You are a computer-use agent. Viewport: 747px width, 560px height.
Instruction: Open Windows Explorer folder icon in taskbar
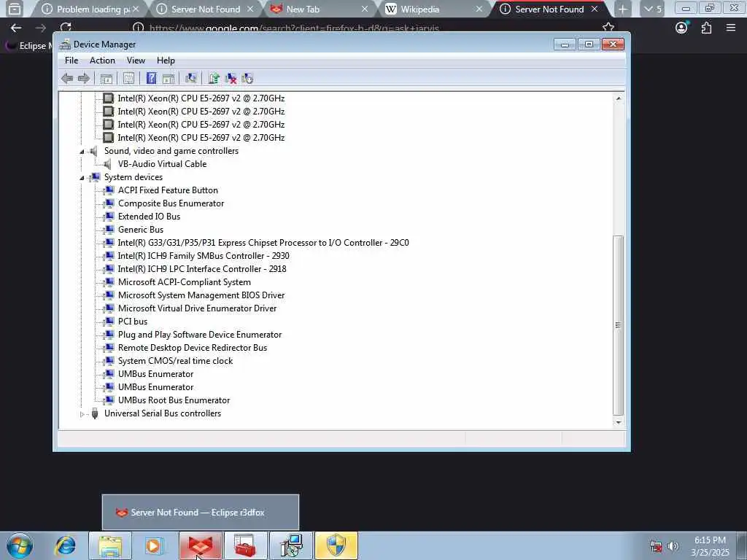click(110, 545)
